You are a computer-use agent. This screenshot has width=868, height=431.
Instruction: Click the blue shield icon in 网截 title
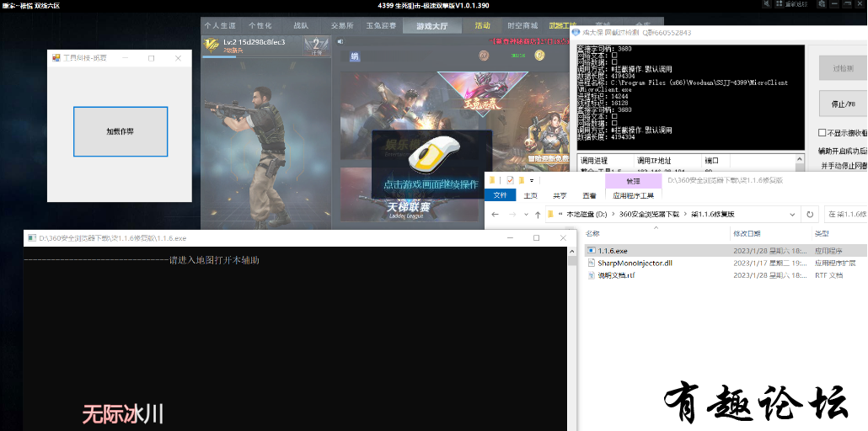[576, 33]
